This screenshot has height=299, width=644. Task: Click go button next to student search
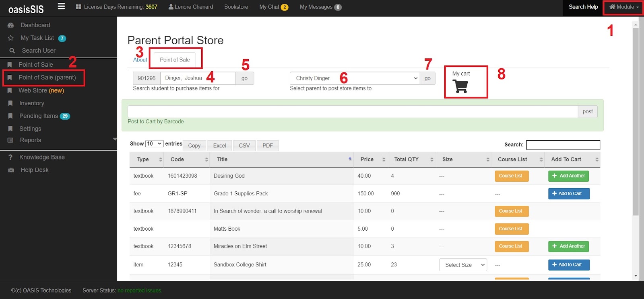point(244,78)
